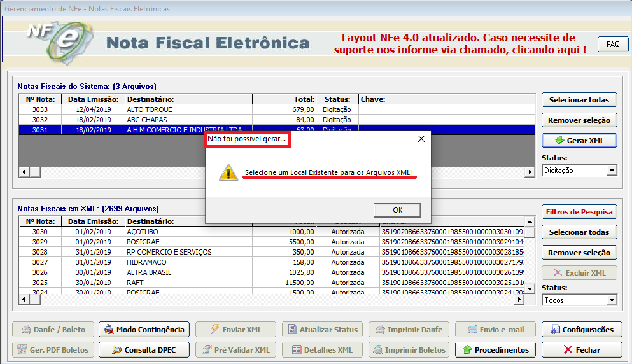632x364 pixels.
Task: Click printer icon on Imprimir Danfe
Action: [380, 330]
